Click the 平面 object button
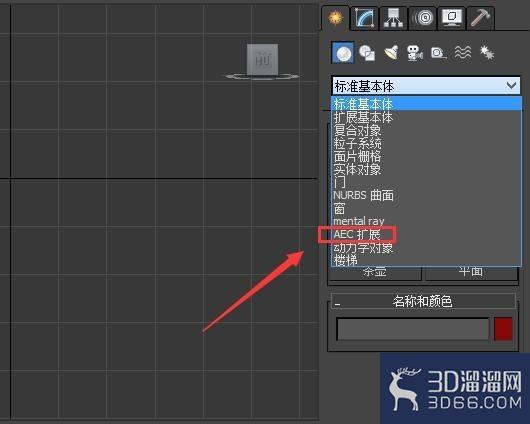Screen dimensions: 530x424 (471, 273)
